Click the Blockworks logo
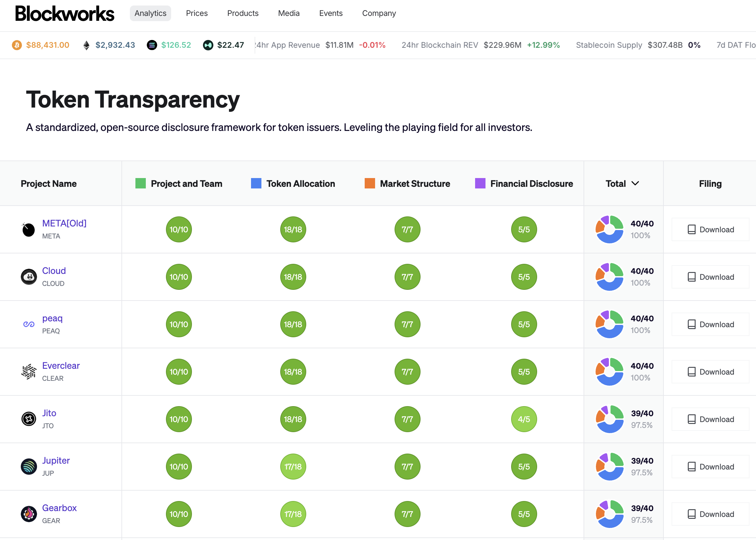Image resolution: width=756 pixels, height=540 pixels. [x=65, y=13]
